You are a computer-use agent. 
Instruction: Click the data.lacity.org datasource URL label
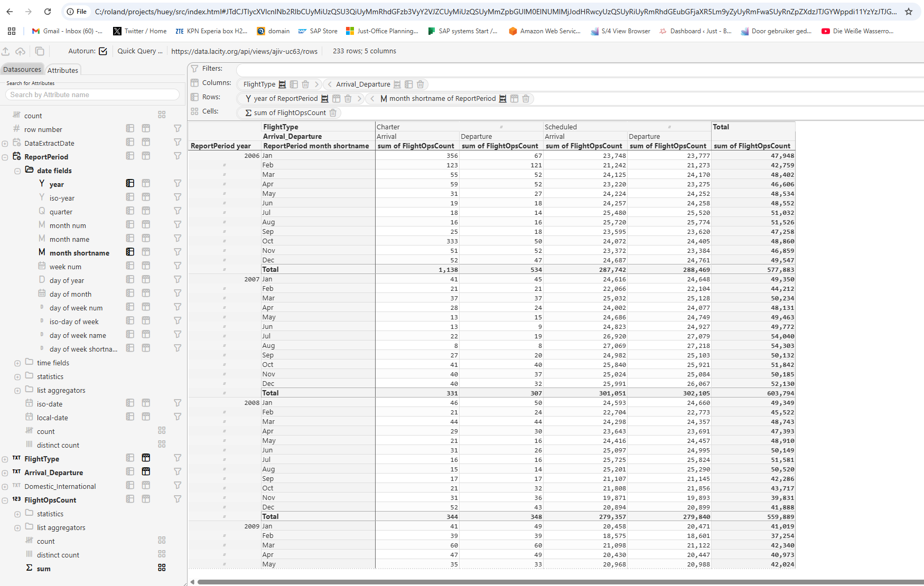coord(244,51)
